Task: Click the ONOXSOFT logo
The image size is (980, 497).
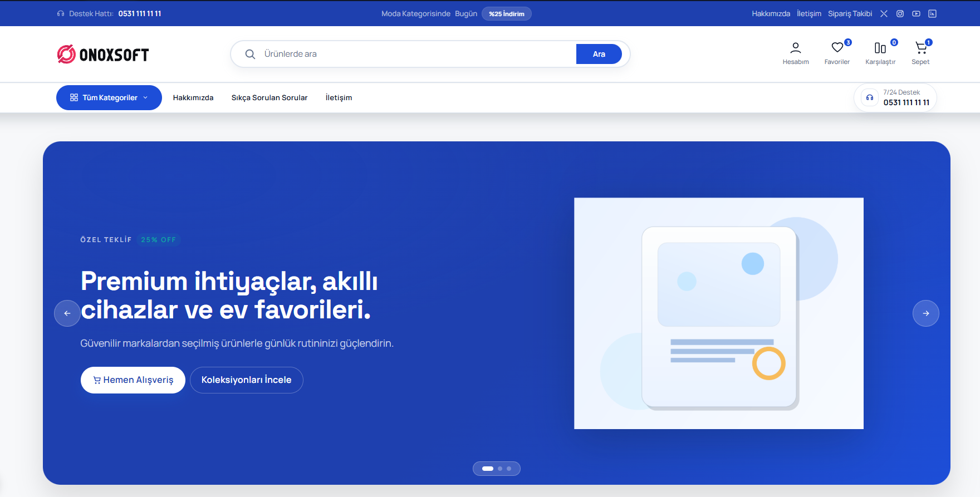Action: (x=103, y=55)
